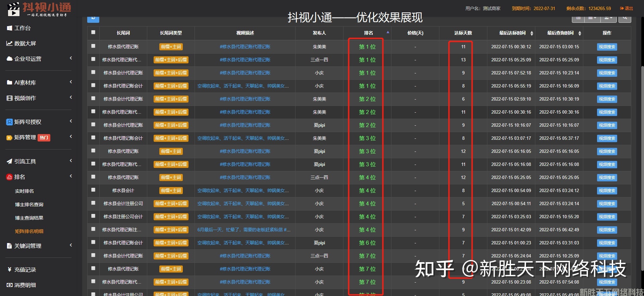
Task: Toggle the select-all checkbox in table header
Action: coord(93,33)
